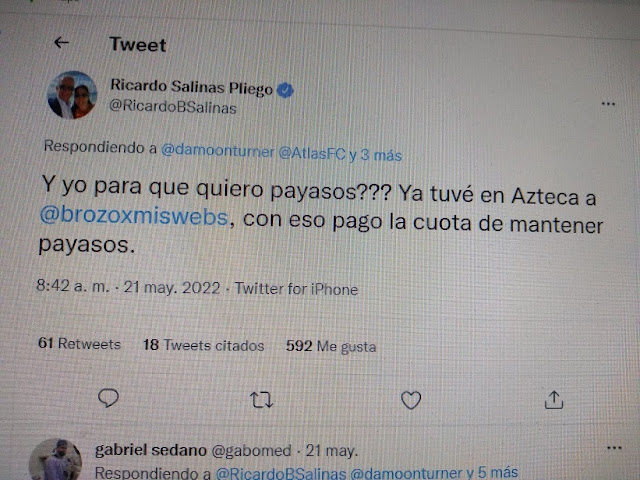View the 18 Tweets citados list
Image resolution: width=640 pixels, height=480 pixels.
(204, 345)
